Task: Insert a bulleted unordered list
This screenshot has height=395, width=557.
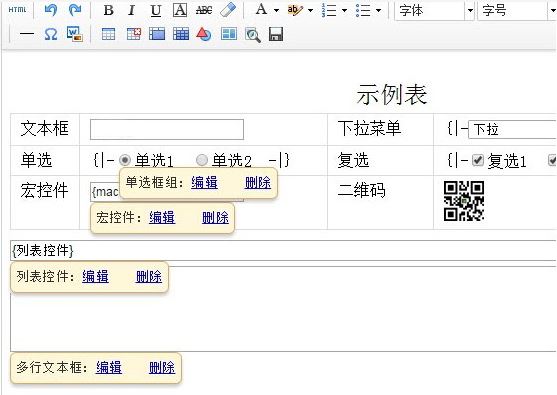Action: coord(363,10)
